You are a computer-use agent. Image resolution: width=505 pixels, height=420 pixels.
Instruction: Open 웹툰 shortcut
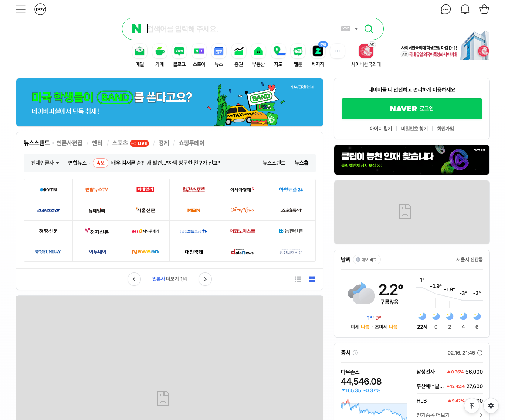tap(298, 56)
